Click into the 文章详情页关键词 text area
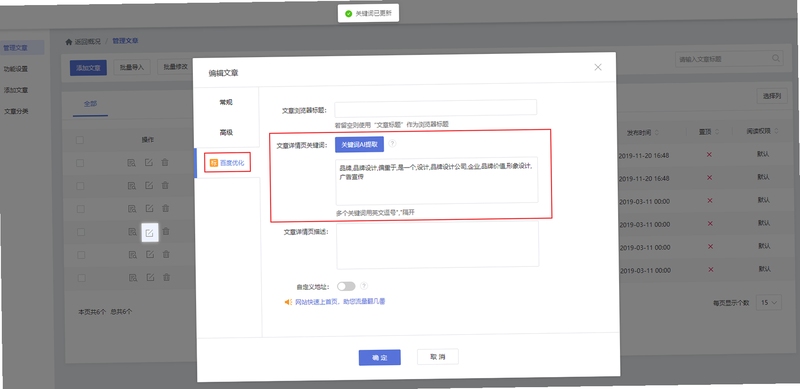 point(436,180)
